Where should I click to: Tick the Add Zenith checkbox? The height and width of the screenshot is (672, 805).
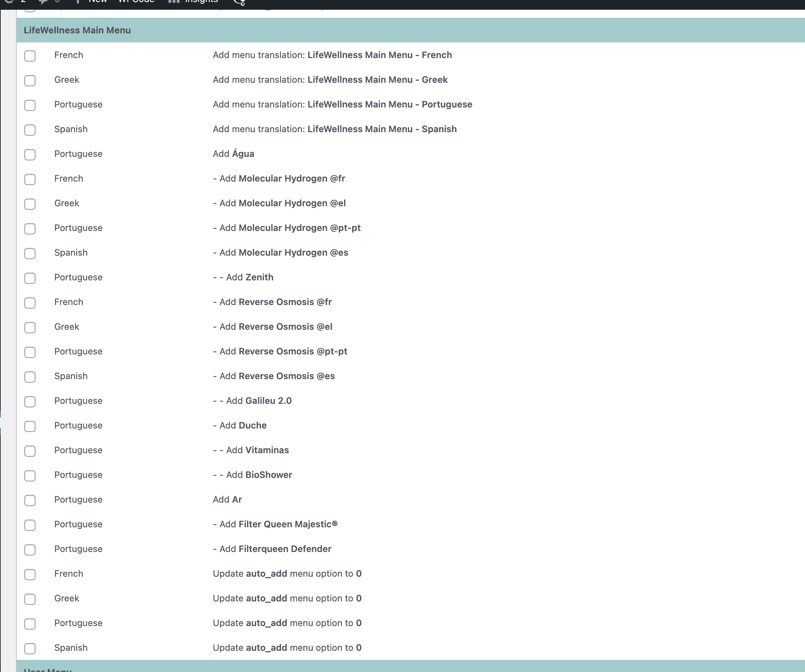point(30,278)
